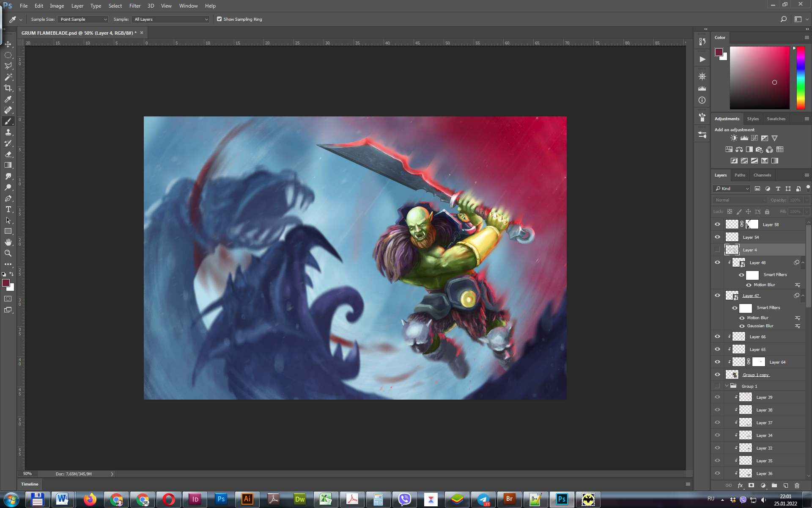Select Layer 54 thumbnail
The width and height of the screenshot is (812, 508).
[x=732, y=237]
